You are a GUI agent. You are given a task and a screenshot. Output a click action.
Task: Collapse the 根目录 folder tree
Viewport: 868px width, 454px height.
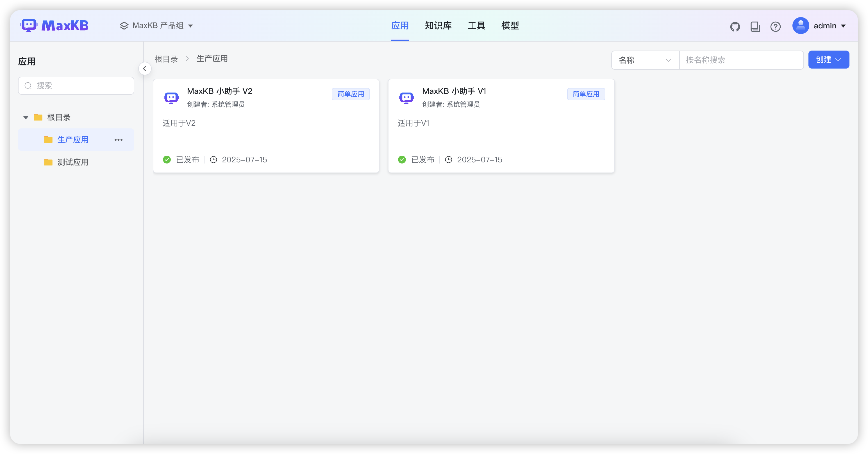[x=26, y=117]
